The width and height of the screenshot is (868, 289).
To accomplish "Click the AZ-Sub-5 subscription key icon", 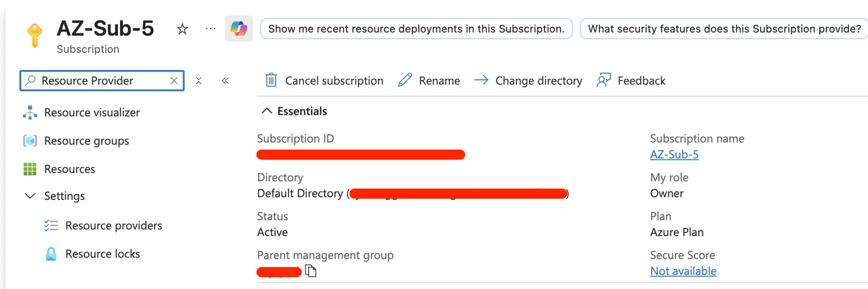I will pyautogui.click(x=35, y=36).
